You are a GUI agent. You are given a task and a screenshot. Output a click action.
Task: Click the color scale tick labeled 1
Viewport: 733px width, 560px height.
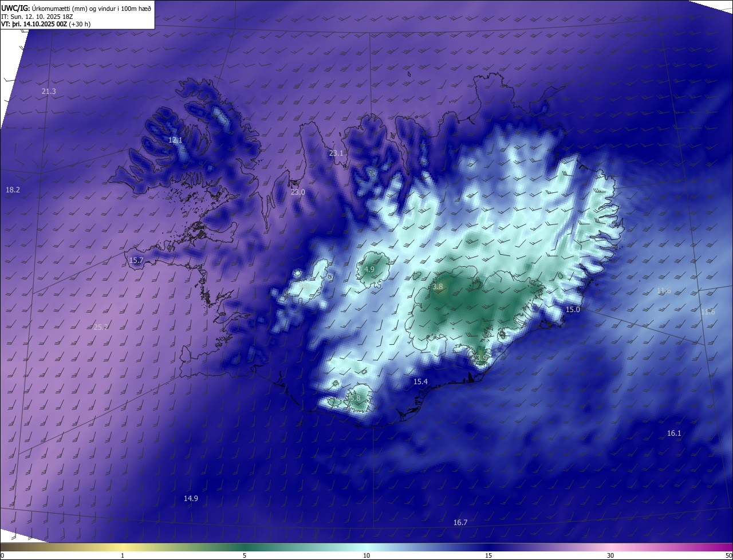click(x=123, y=555)
